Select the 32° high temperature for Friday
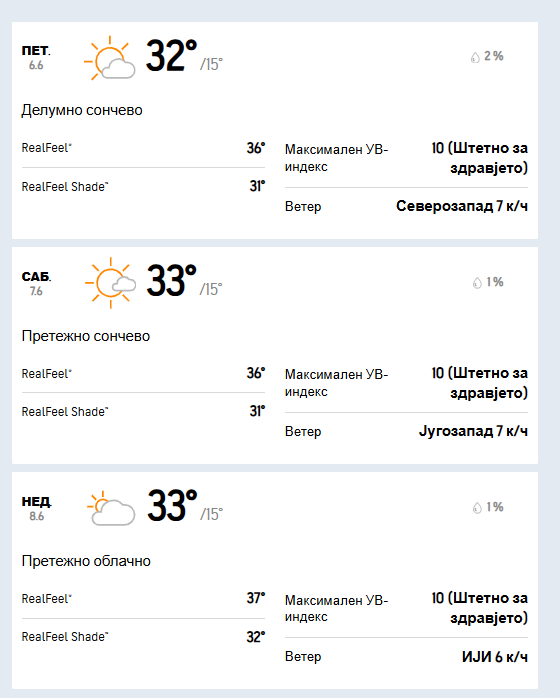The height and width of the screenshot is (698, 560). coord(171,56)
